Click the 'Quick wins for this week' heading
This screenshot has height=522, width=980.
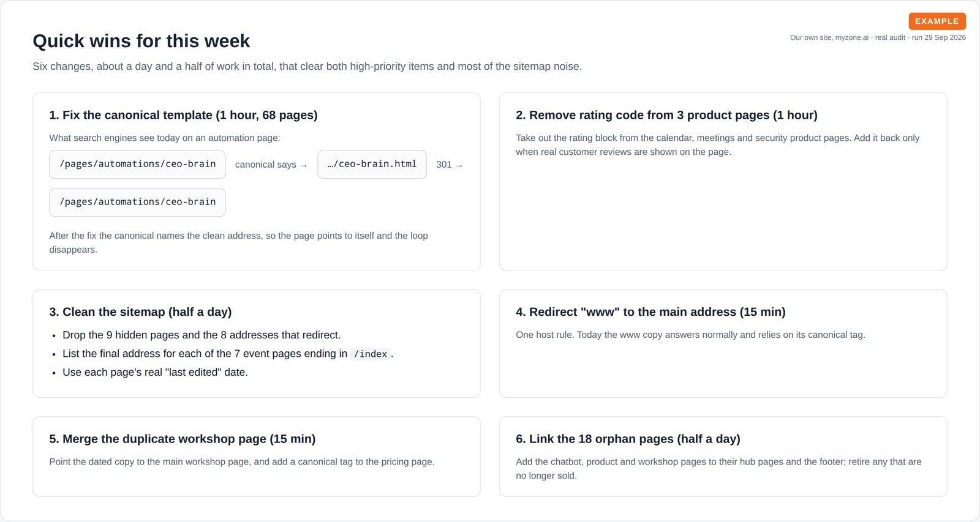(141, 41)
